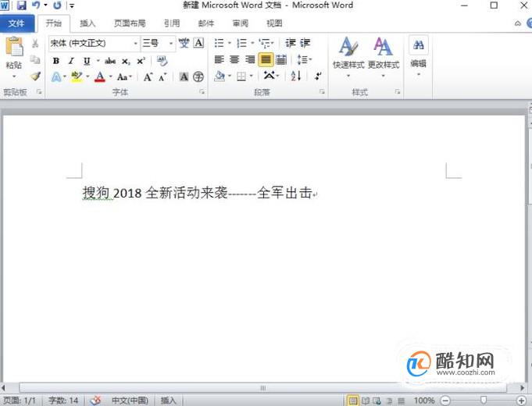
Task: Apply numbered list
Action: click(x=241, y=43)
